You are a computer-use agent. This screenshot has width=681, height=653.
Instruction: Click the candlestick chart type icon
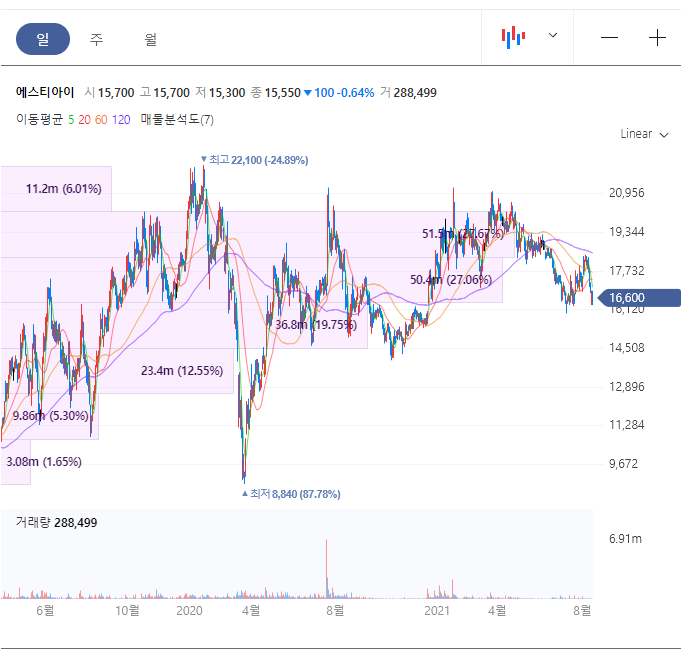pos(513,37)
